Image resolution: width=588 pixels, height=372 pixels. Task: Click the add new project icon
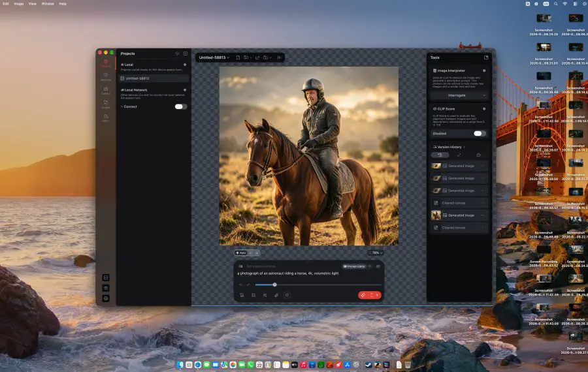(x=186, y=54)
